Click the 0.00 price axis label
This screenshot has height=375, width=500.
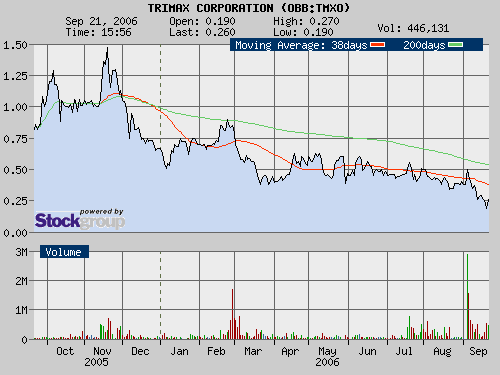pos(15,233)
